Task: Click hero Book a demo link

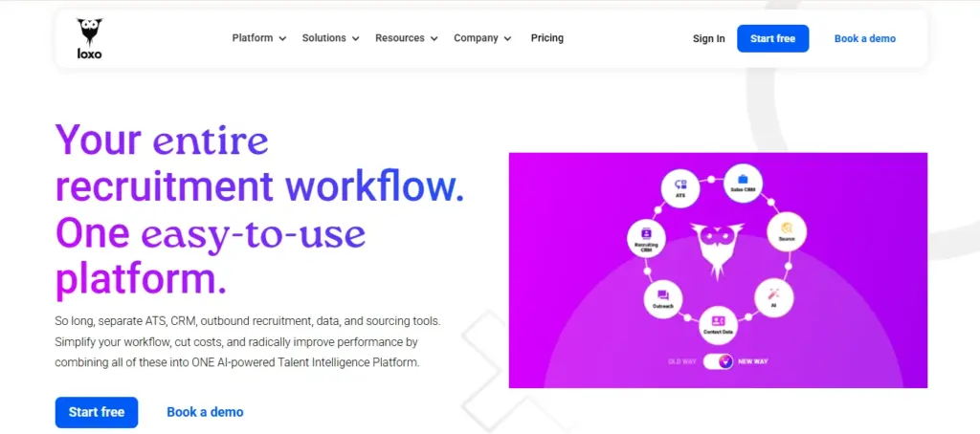Action: tap(205, 412)
